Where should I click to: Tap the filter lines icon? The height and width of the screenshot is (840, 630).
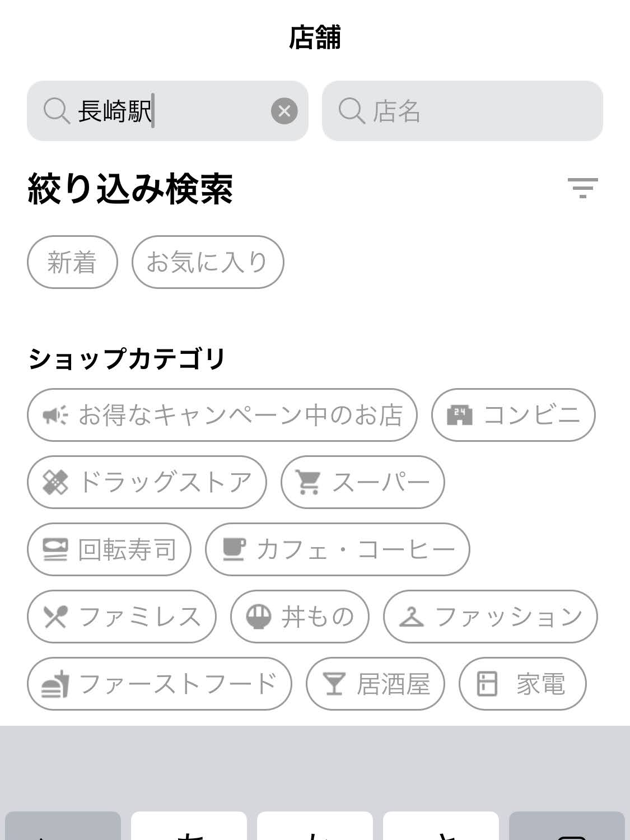click(582, 188)
